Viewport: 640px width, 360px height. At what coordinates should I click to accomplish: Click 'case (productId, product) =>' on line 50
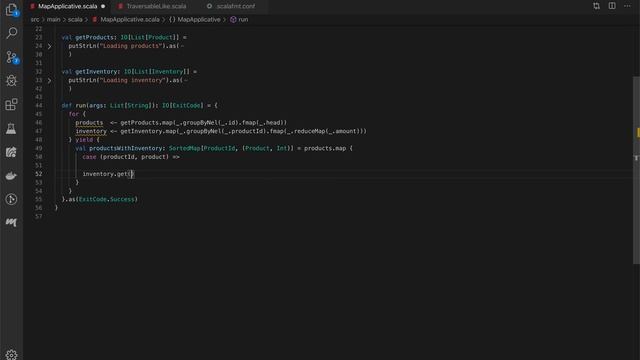(131, 157)
